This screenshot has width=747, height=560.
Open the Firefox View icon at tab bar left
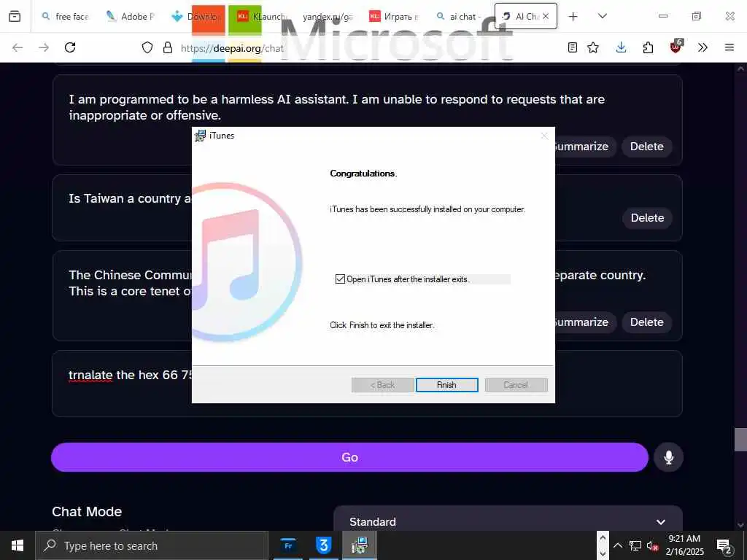point(15,16)
